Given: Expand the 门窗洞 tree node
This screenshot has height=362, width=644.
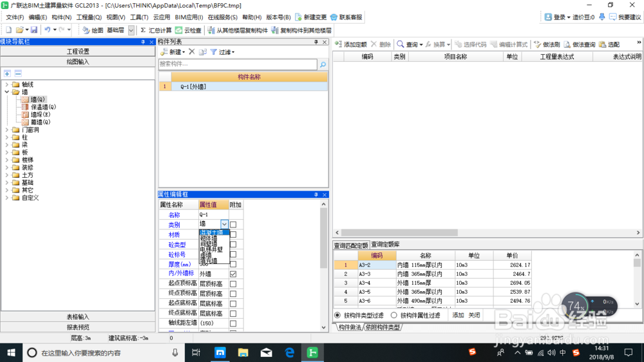Looking at the screenshot, I should (x=7, y=130).
